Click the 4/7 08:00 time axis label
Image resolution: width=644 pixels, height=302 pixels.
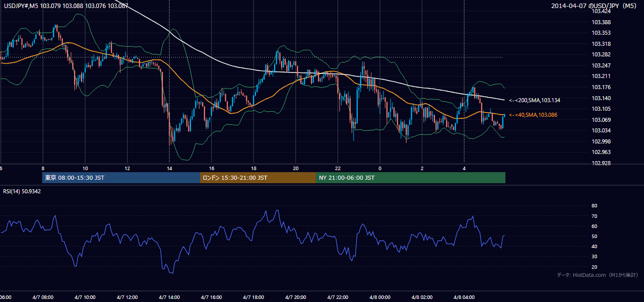(x=42, y=297)
